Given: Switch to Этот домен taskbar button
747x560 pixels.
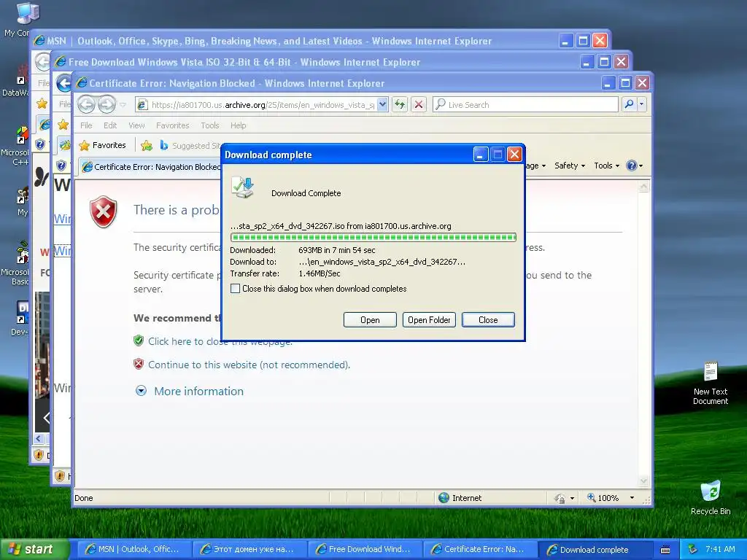Looking at the screenshot, I should pyautogui.click(x=249, y=550).
